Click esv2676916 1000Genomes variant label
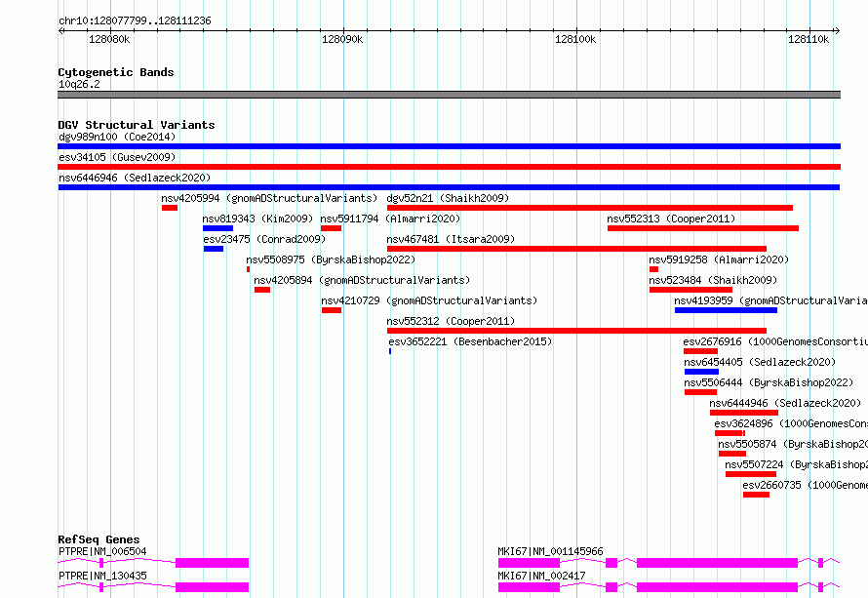The height and width of the screenshot is (598, 868). 775,341
